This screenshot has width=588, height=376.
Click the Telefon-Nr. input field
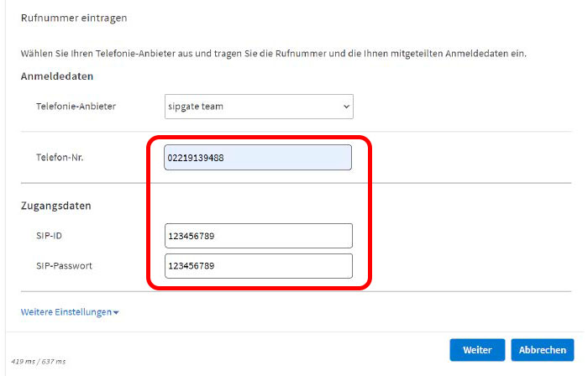click(258, 158)
